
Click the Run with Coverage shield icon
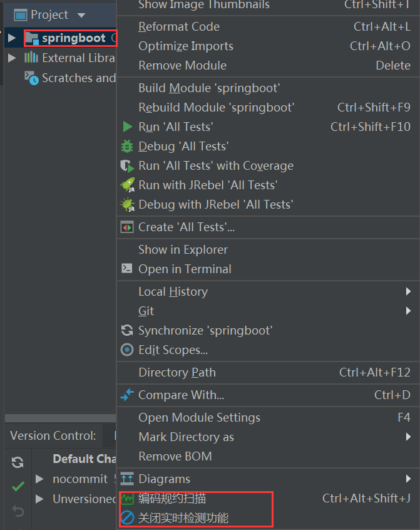coord(127,165)
